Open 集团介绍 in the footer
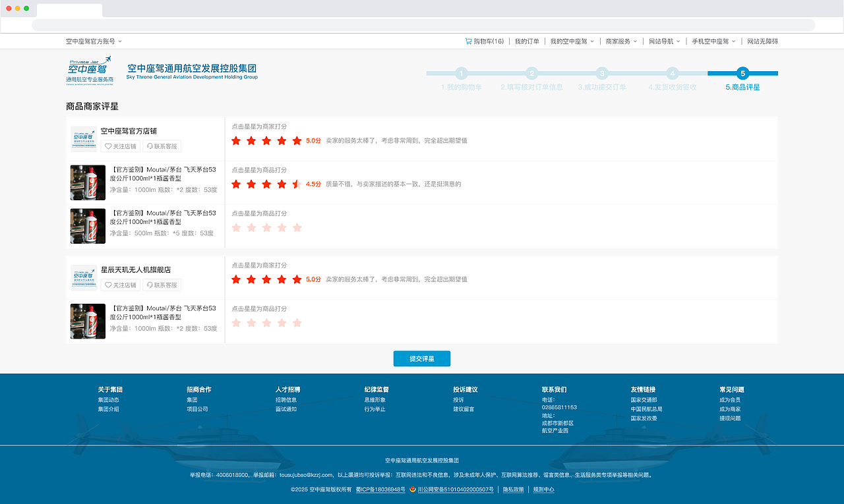Screen dimensions: 844x504 109,409
